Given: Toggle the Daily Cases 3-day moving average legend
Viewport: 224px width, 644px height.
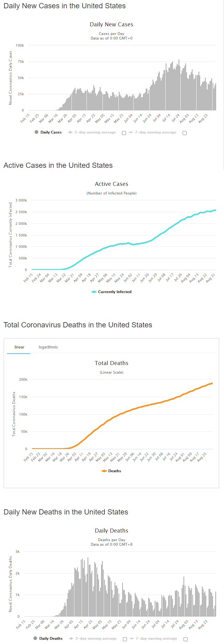Looking at the screenshot, I should click(92, 132).
